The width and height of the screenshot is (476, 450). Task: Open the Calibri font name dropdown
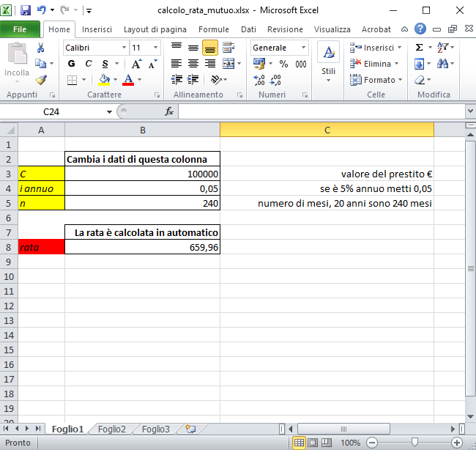click(x=124, y=48)
